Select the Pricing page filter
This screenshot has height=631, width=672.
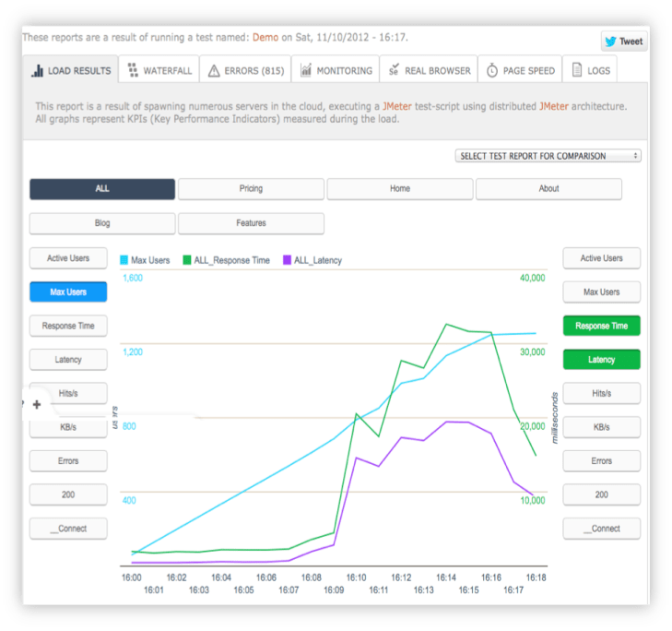tap(251, 189)
